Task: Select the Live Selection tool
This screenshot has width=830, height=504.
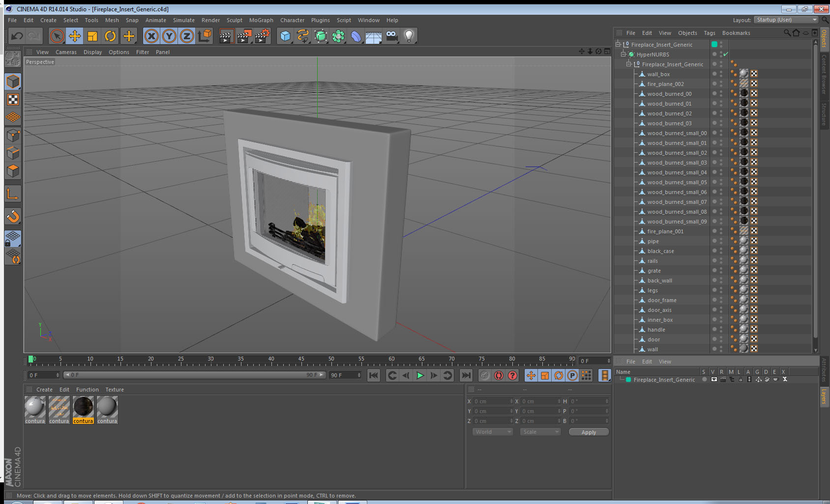Action: point(57,36)
